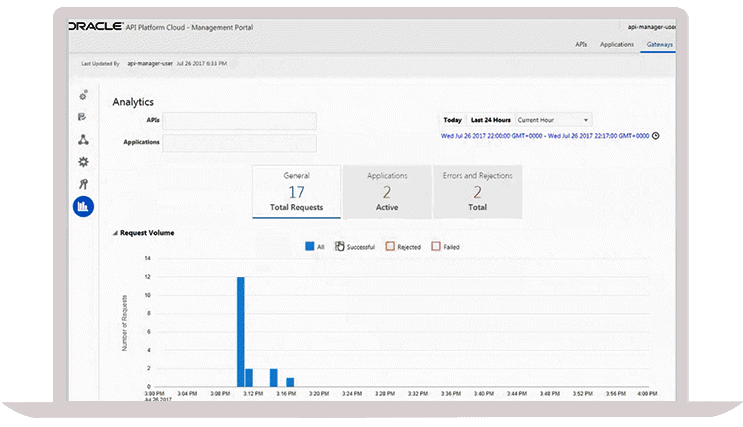Select the Errors and Rejections tile

[478, 191]
